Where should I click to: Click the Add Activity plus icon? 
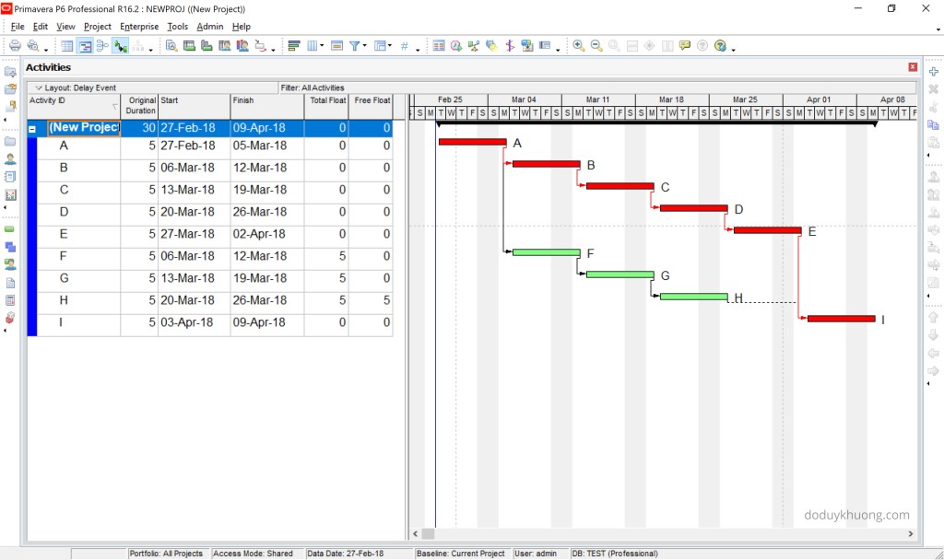click(933, 70)
